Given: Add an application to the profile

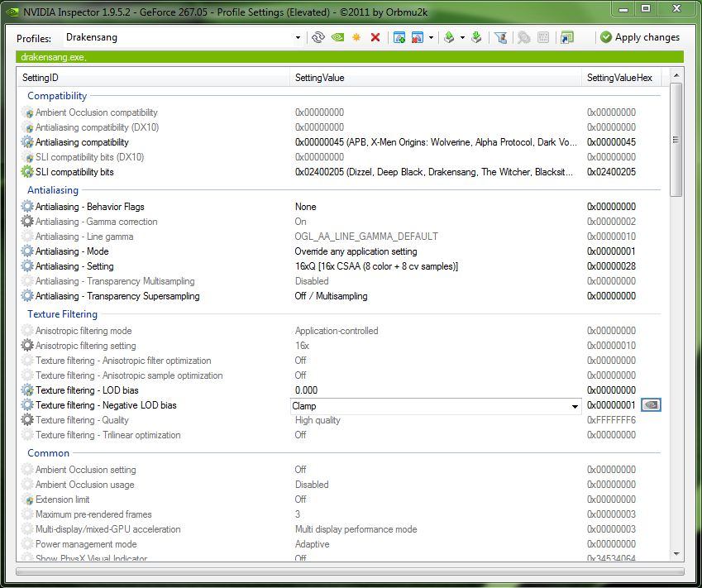Looking at the screenshot, I should (399, 37).
